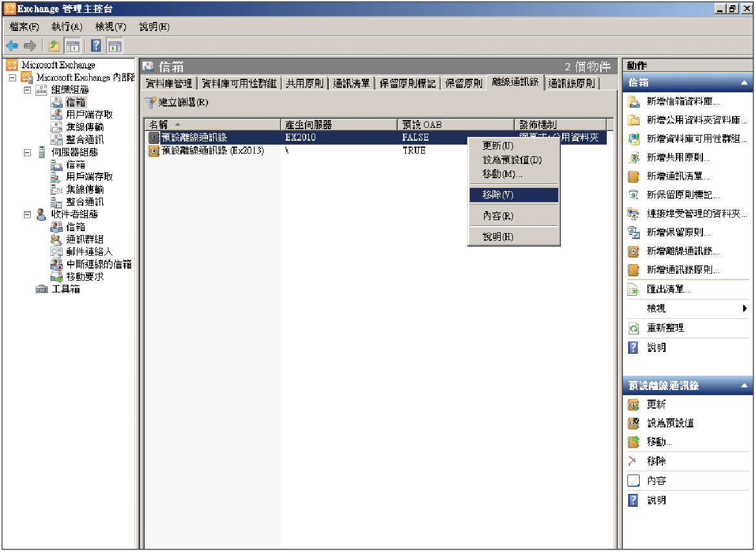Collapse the 收件者組態 tree node
756x552 pixels.
click(28, 215)
